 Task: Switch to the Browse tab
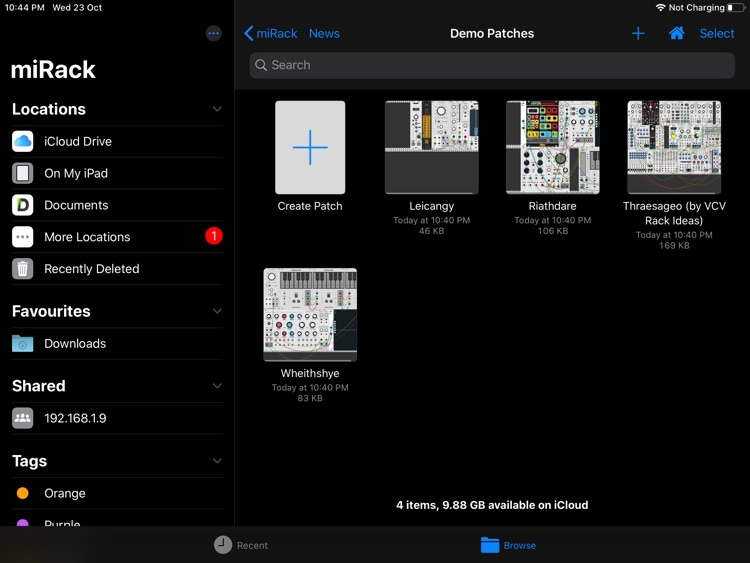[x=508, y=545]
